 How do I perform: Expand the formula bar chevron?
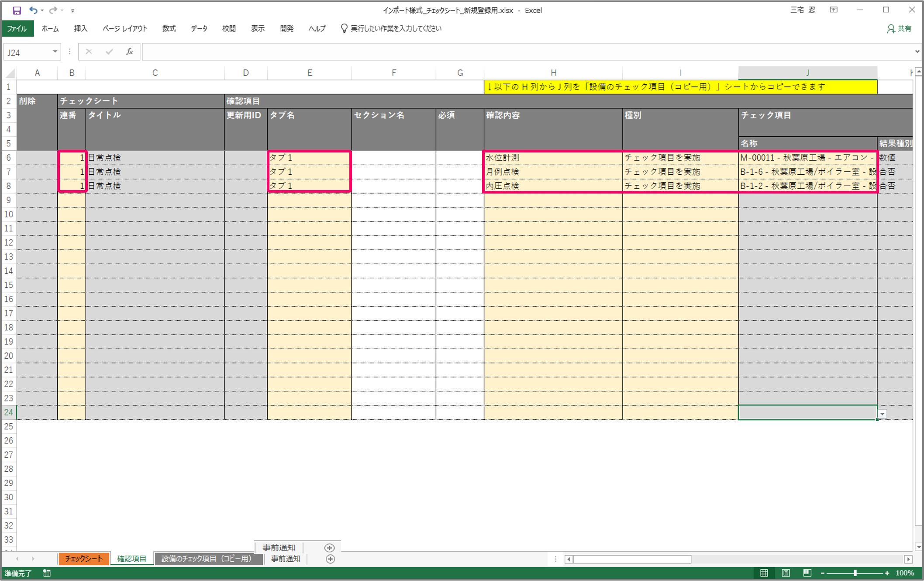(917, 52)
